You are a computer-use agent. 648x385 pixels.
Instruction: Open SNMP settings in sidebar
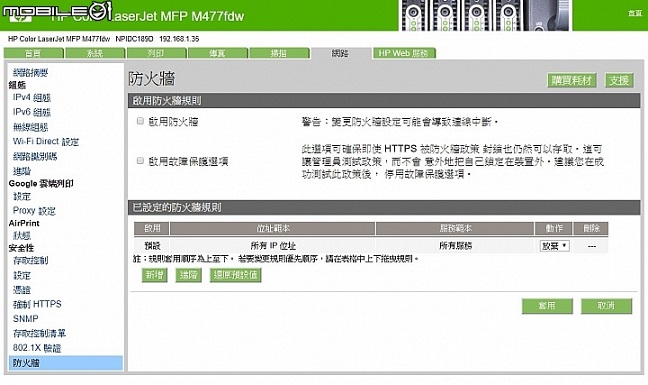pyautogui.click(x=26, y=319)
